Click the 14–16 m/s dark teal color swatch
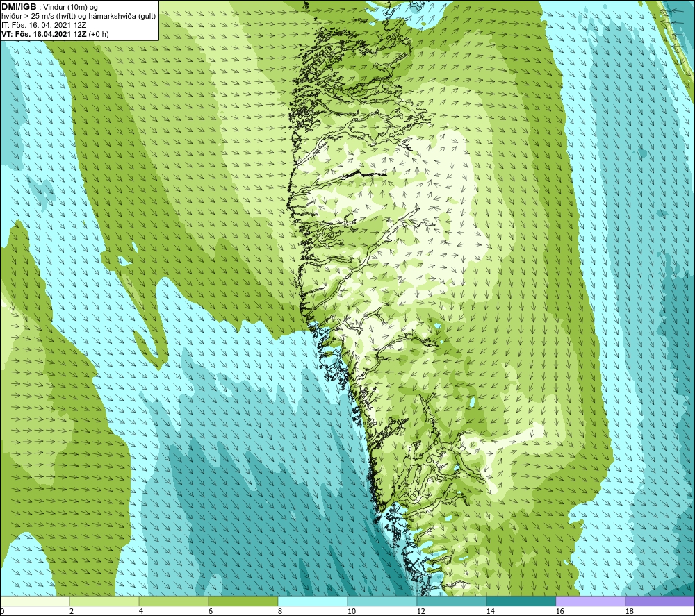The width and height of the screenshot is (695, 616). (521, 601)
